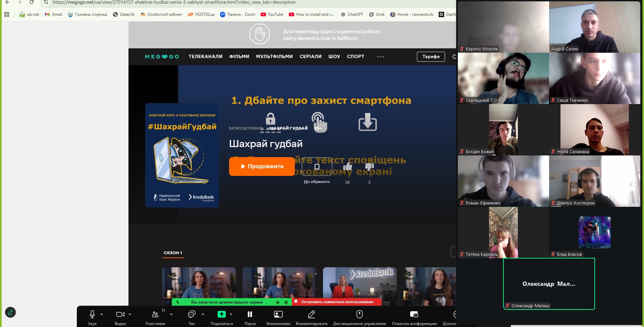Screen dimensions: 644x327
Task: Click Показать конференцию icon
Action: tap(414, 314)
